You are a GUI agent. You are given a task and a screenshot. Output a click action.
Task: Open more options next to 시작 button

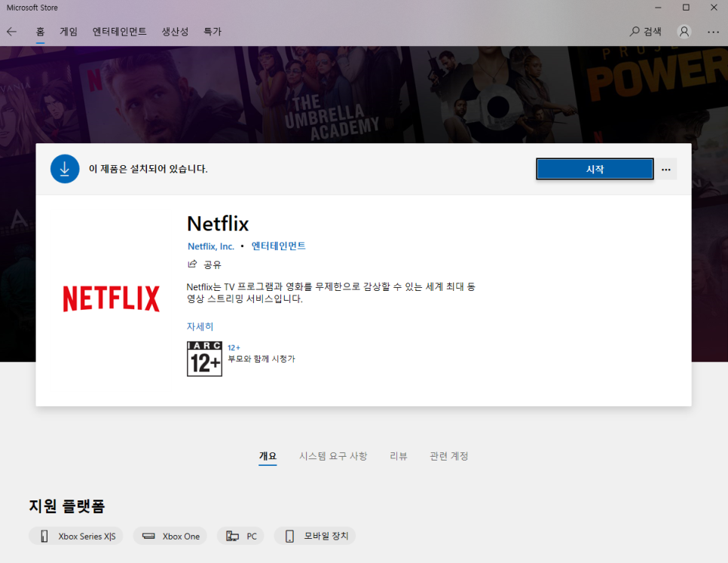pos(665,170)
